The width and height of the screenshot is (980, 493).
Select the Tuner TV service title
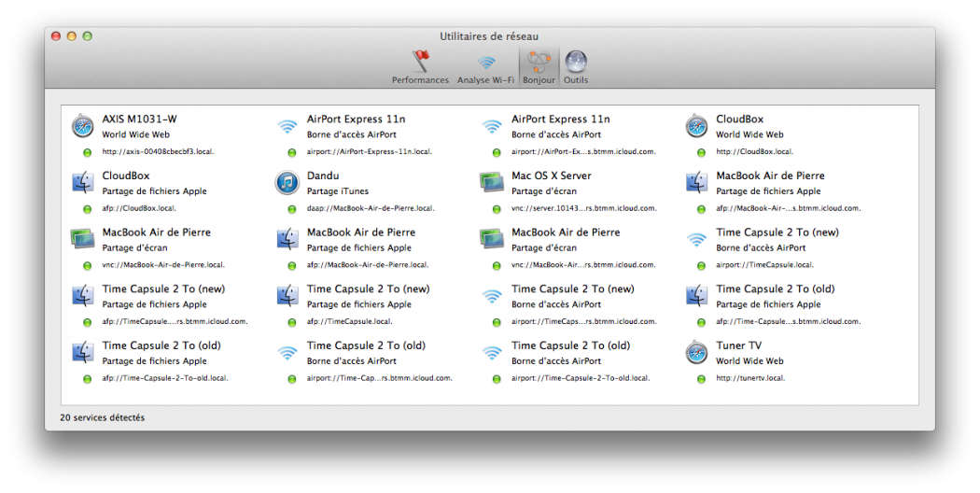[x=739, y=345]
